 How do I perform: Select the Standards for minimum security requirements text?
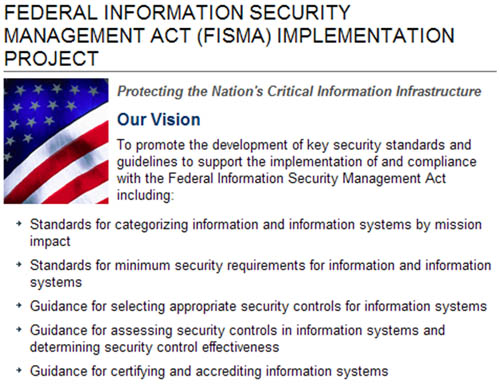[260, 274]
